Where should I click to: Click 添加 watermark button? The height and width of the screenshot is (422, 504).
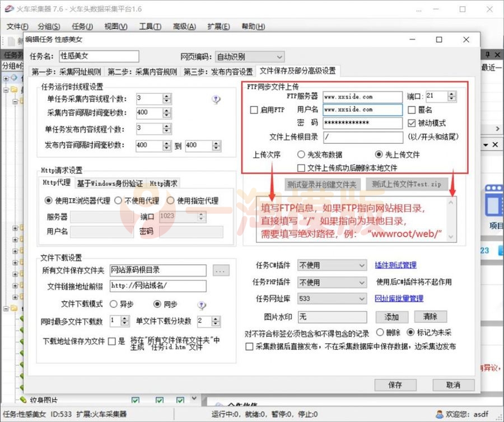[392, 317]
